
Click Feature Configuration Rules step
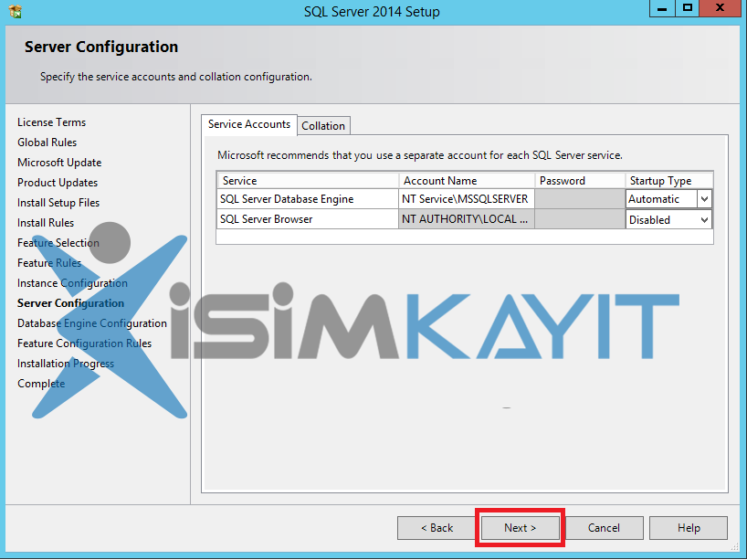point(84,343)
